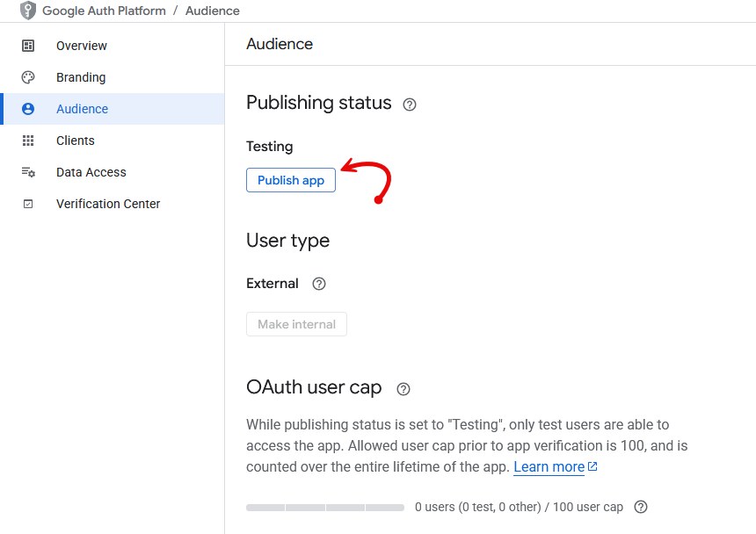Open help icon beside External user type
This screenshot has width=756, height=534.
click(319, 284)
